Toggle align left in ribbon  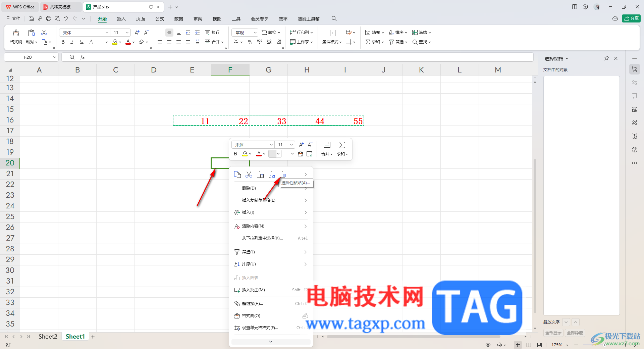[160, 42]
